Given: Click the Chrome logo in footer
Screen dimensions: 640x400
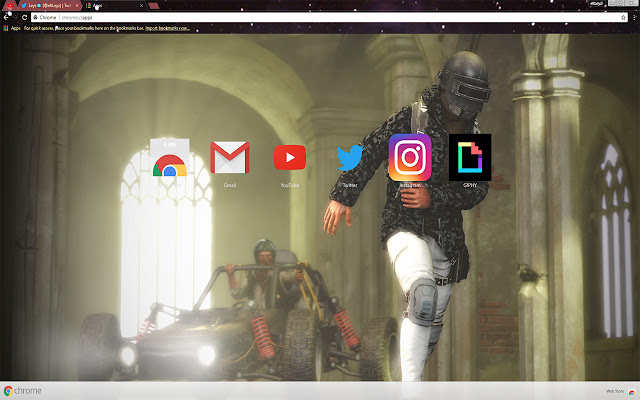Looking at the screenshot, I should (23, 391).
